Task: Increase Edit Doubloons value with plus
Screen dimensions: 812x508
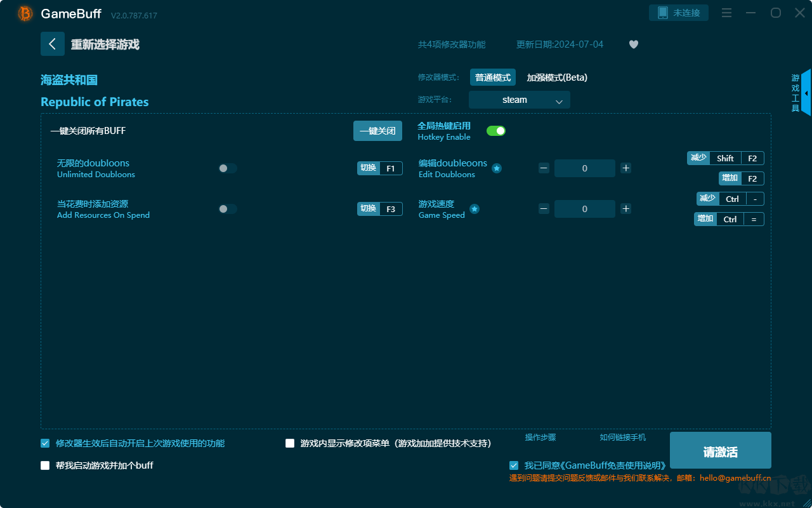Action: (x=625, y=168)
